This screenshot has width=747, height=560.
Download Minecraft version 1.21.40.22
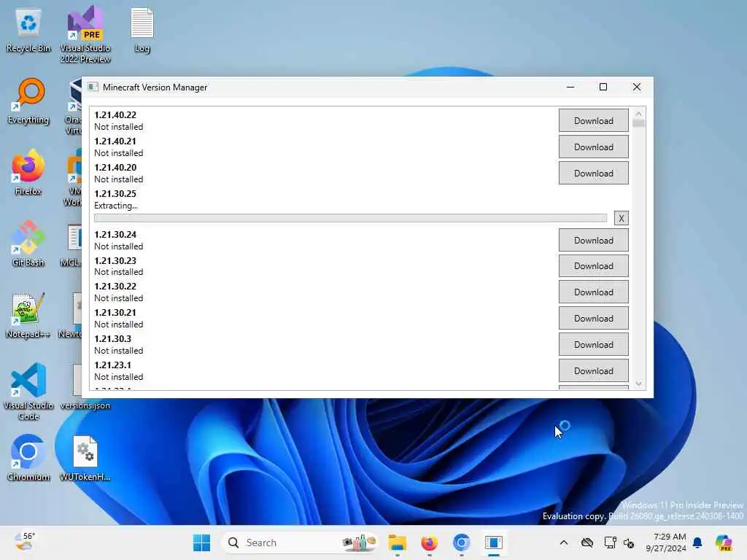pyautogui.click(x=593, y=120)
